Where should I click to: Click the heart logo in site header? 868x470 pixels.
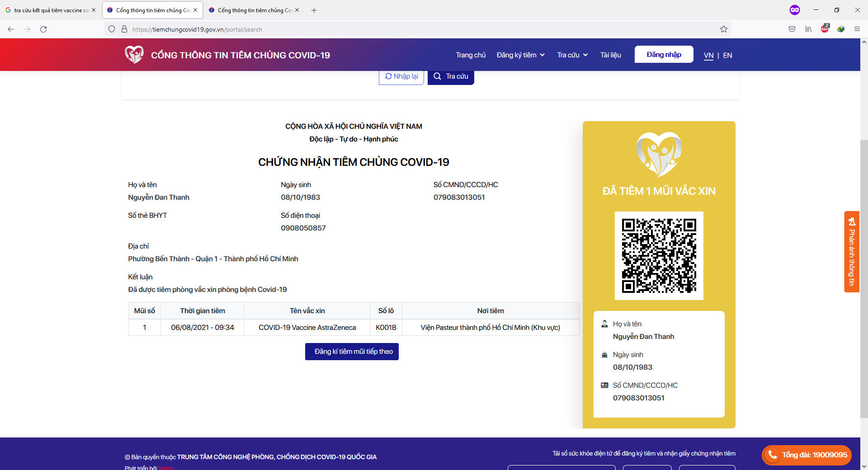134,55
